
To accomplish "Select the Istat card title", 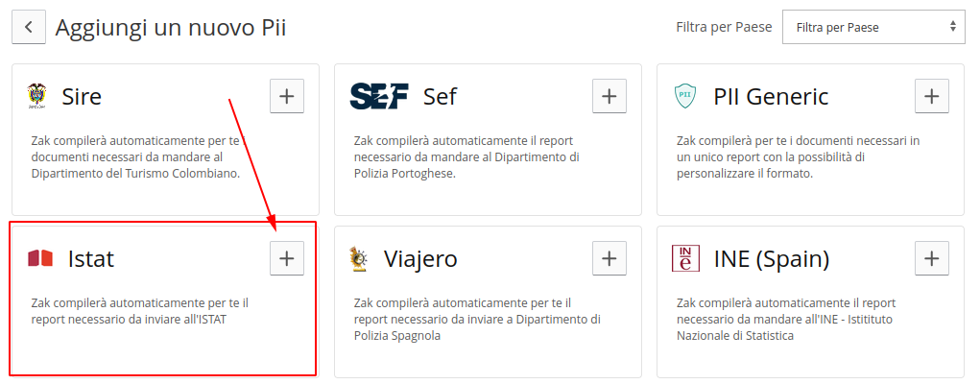I will [x=91, y=258].
